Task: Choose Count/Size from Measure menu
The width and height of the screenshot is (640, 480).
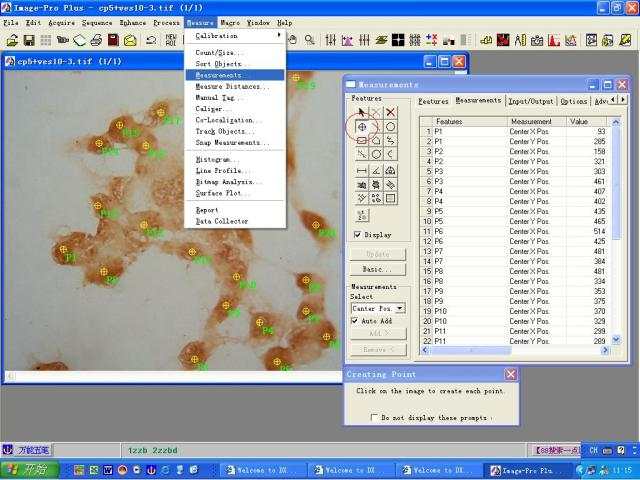Action: pos(217,52)
